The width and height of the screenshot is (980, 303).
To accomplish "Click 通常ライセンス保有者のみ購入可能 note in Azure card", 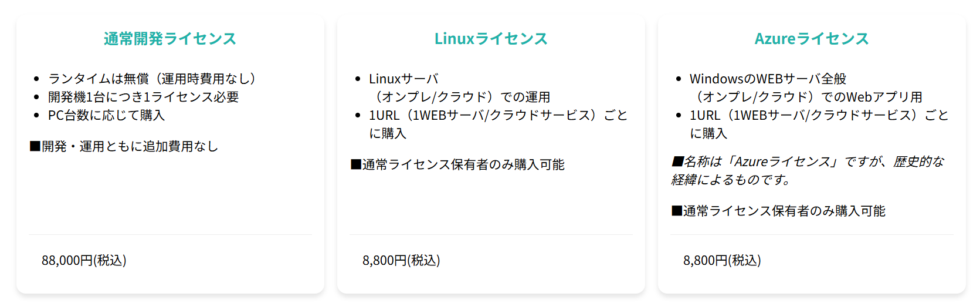I will pyautogui.click(x=778, y=211).
